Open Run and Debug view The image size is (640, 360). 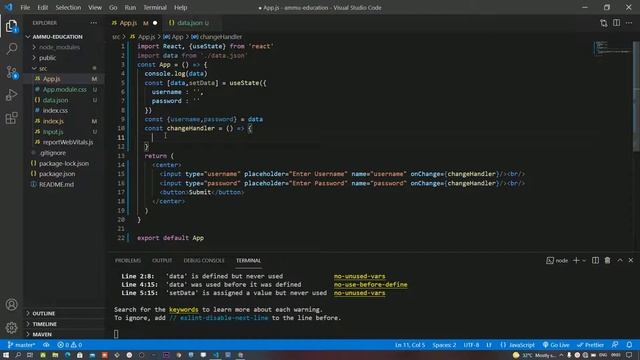coord(11,95)
